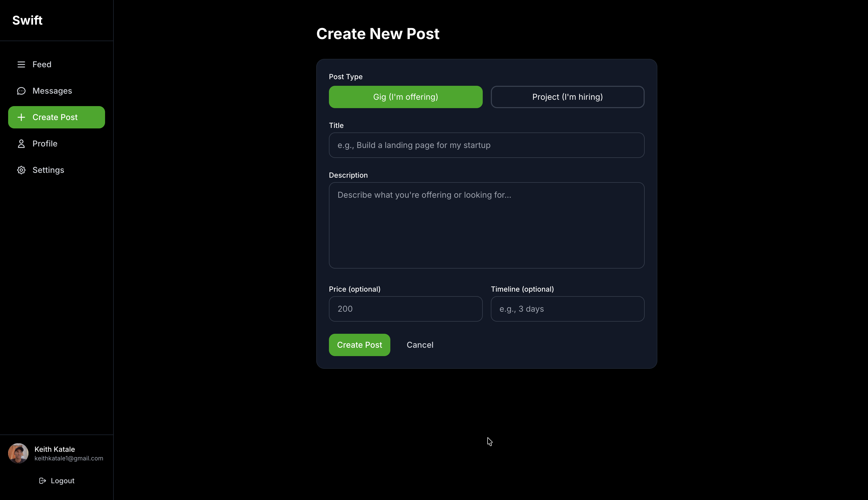Switch post type to Project (I'm hiring)
Screen dimensions: 868x500
567,97
